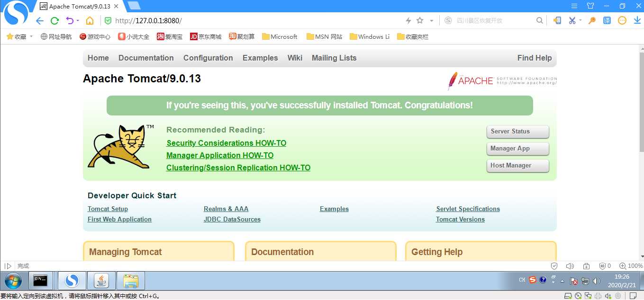This screenshot has width=644, height=300.
Task: Click the purple undo-close-tab arrow
Action: 70,20
